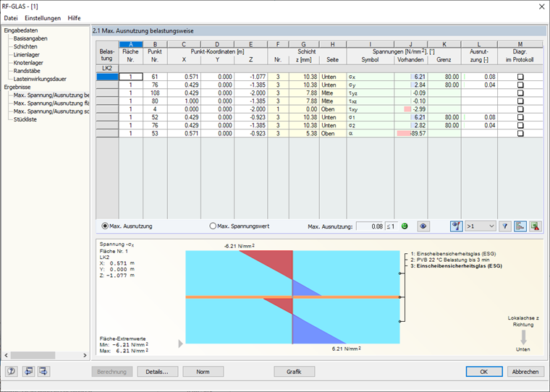
Task: Open the Einstellungen menu
Action: [x=43, y=18]
